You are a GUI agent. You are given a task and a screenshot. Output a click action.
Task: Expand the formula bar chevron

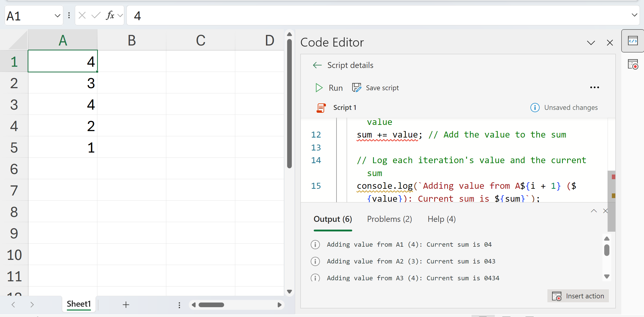[x=634, y=15]
